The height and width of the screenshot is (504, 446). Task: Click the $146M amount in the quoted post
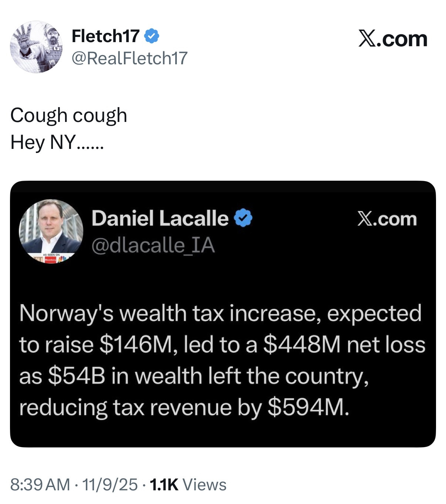(x=136, y=345)
